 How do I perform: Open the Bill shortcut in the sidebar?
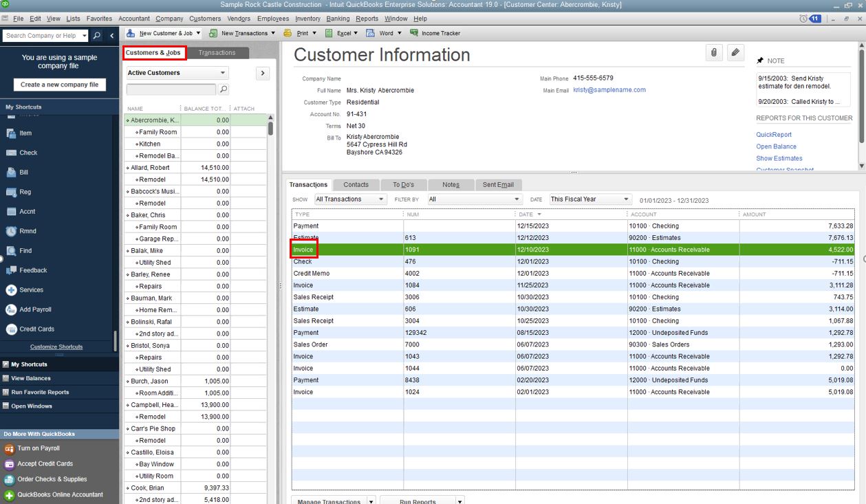[x=17, y=173]
